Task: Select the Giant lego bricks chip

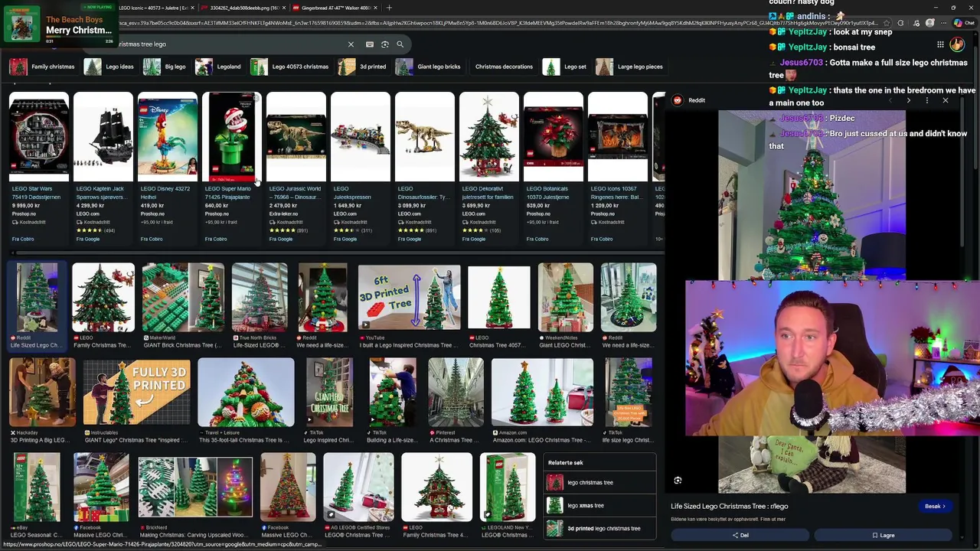Action: tap(428, 67)
